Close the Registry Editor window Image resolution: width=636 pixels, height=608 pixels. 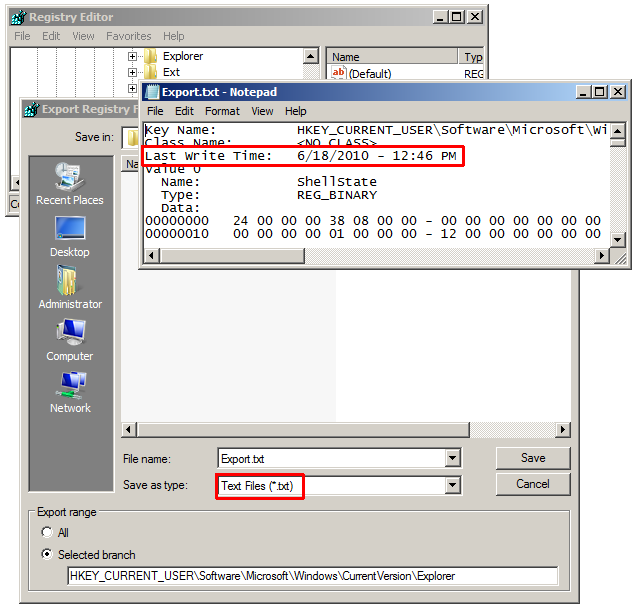tap(475, 17)
